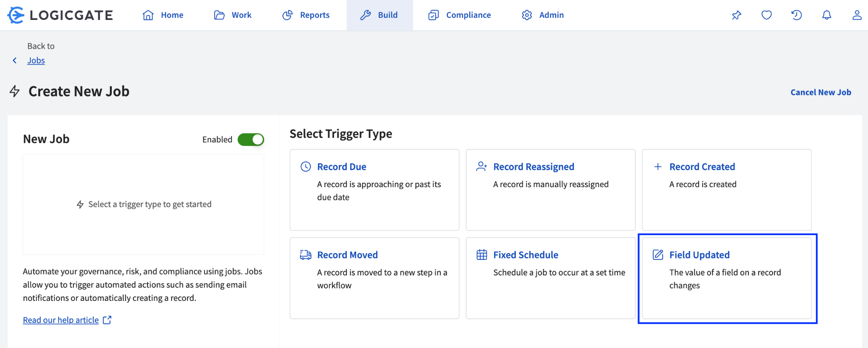
Task: Open notifications bell icon
Action: 826,15
